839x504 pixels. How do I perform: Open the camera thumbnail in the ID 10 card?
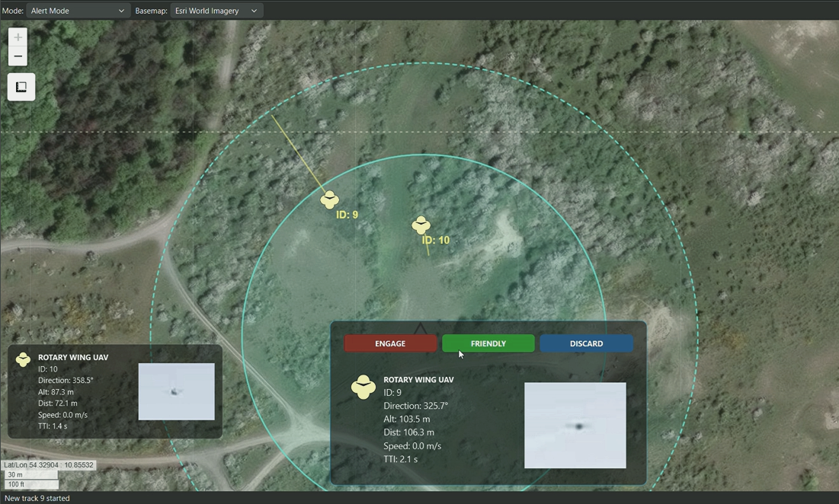177,392
